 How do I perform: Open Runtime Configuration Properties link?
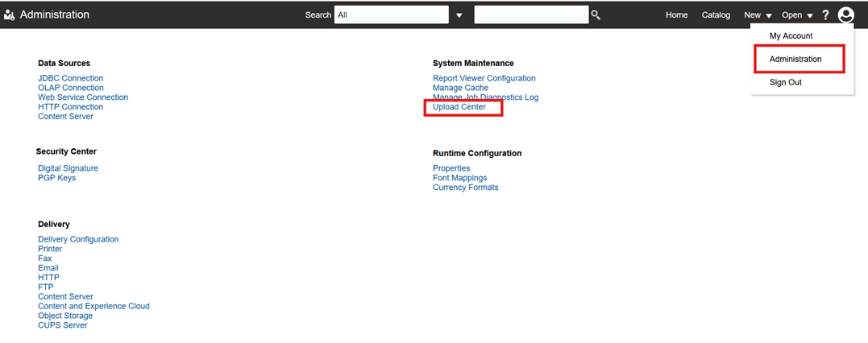(451, 168)
